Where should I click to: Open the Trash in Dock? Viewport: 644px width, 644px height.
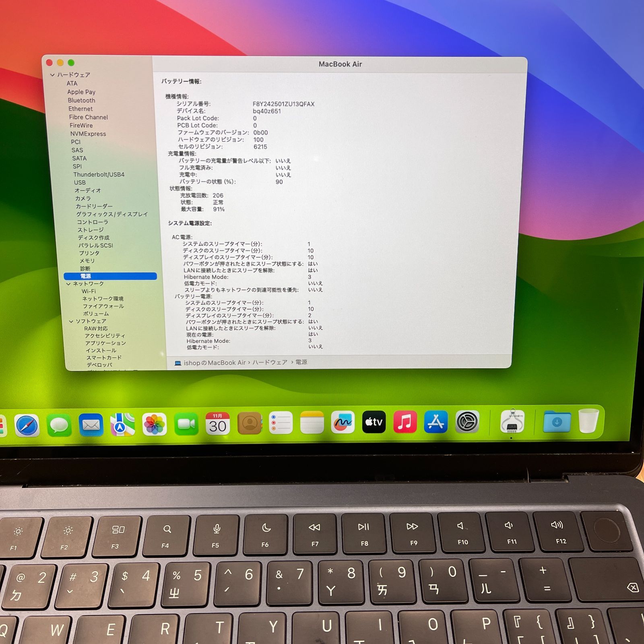pos(588,421)
